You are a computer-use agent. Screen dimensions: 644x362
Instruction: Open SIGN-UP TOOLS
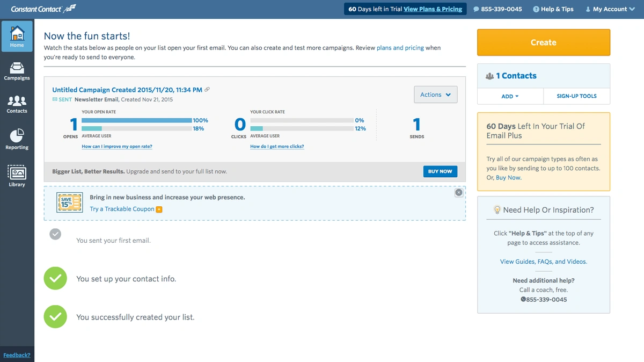point(576,96)
